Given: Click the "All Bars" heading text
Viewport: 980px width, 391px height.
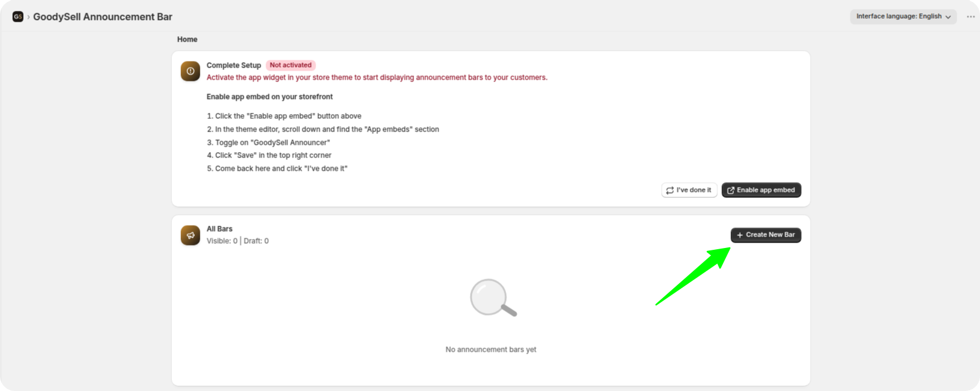Looking at the screenshot, I should (220, 229).
